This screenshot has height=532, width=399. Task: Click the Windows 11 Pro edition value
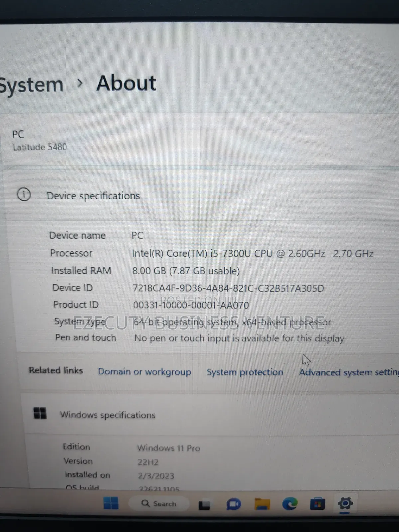(169, 448)
